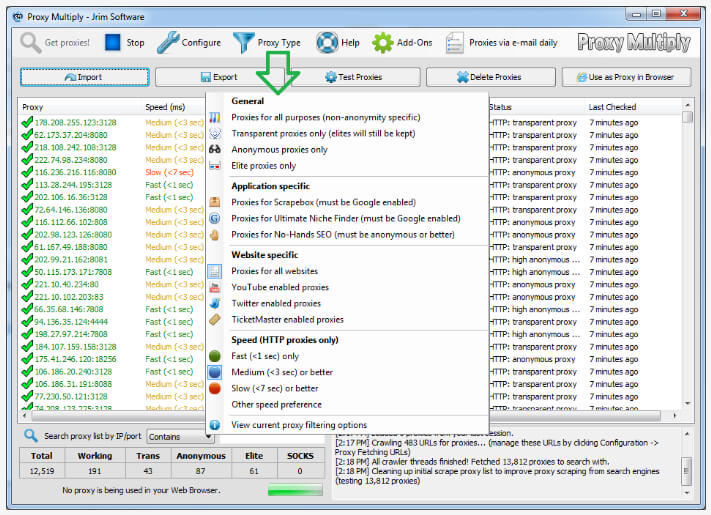This screenshot has height=515, width=711.
Task: Click the Import button
Action: (85, 77)
